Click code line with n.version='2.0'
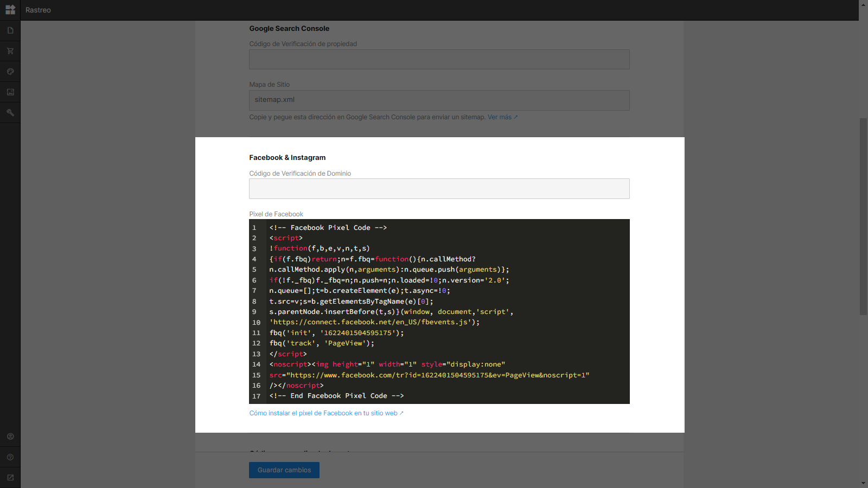Viewport: 868px width, 488px height. 389,280
